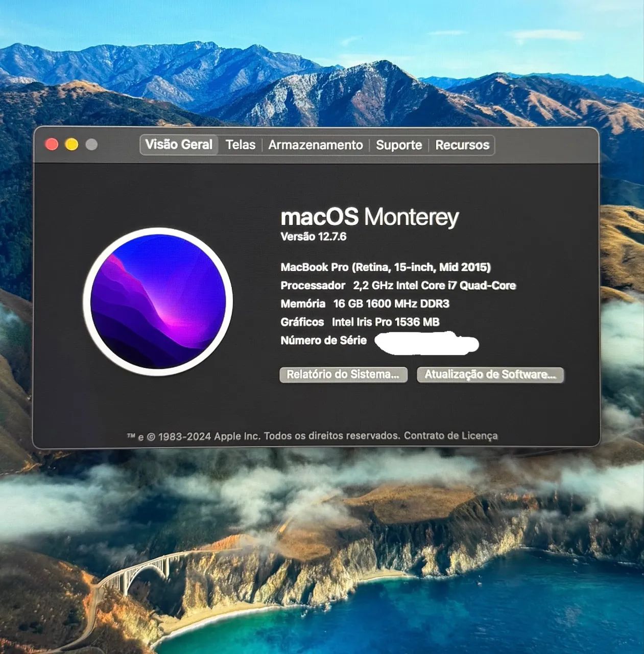Select MacBook Pro (Retina, 15-inch, Mid 2015) text

386,267
